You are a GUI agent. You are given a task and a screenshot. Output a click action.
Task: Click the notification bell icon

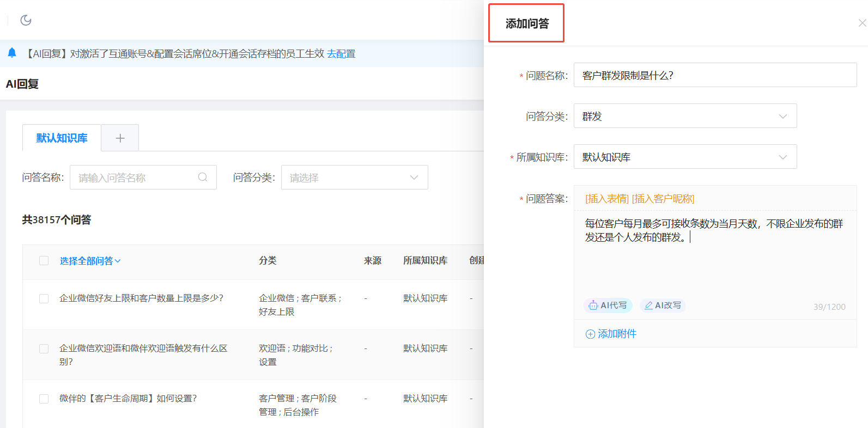12,53
